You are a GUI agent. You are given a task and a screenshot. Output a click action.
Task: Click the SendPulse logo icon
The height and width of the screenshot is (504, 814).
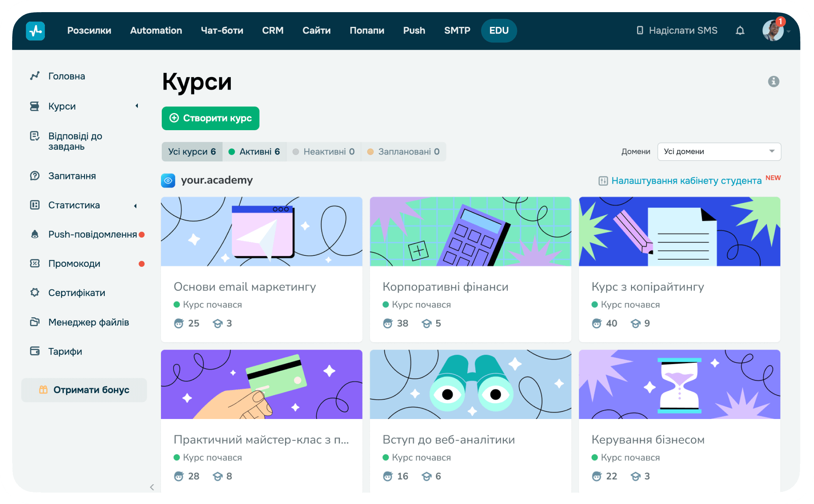[x=35, y=31]
